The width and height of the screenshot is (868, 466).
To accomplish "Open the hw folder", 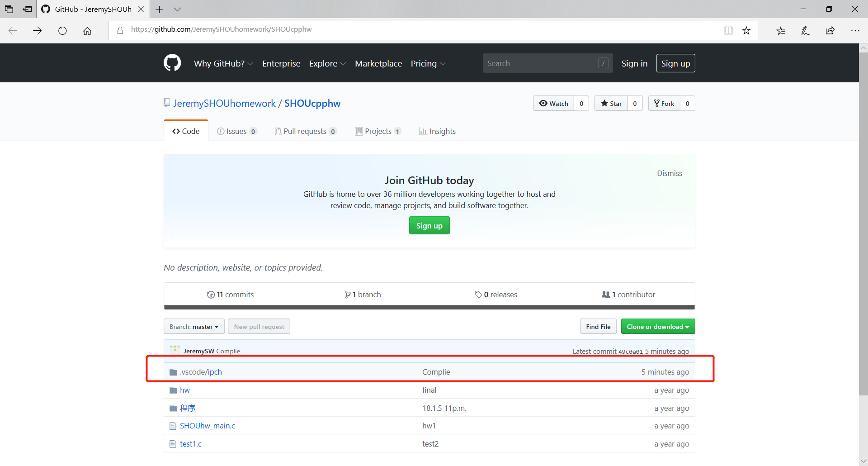I will click(185, 390).
